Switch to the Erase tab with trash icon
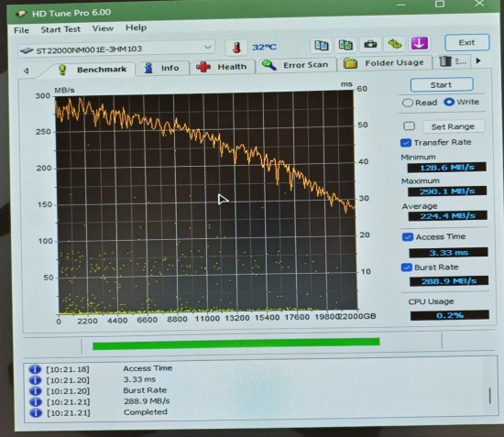504x437 pixels. pyautogui.click(x=453, y=61)
